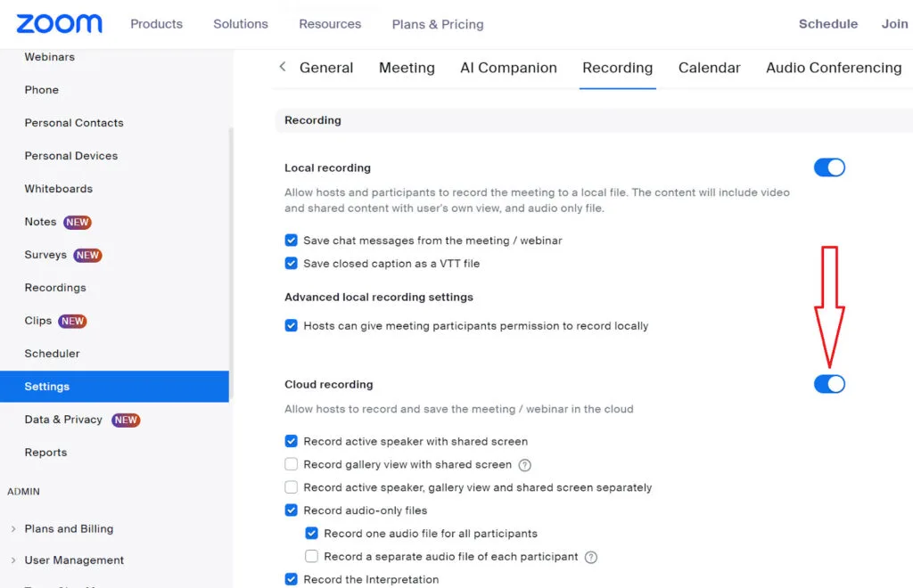This screenshot has width=913, height=588.
Task: Click the Schedule link in header
Action: point(827,24)
